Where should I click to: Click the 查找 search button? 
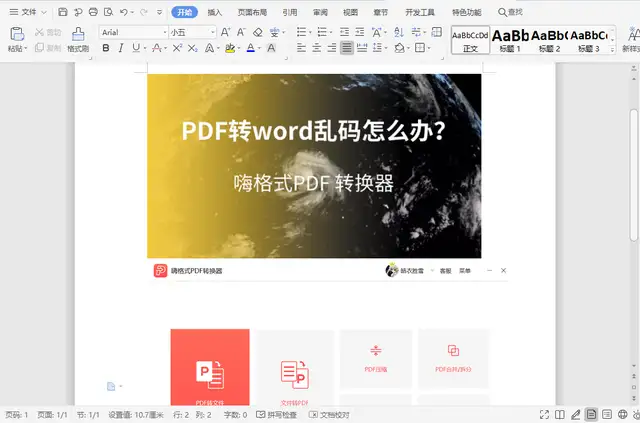pos(510,12)
